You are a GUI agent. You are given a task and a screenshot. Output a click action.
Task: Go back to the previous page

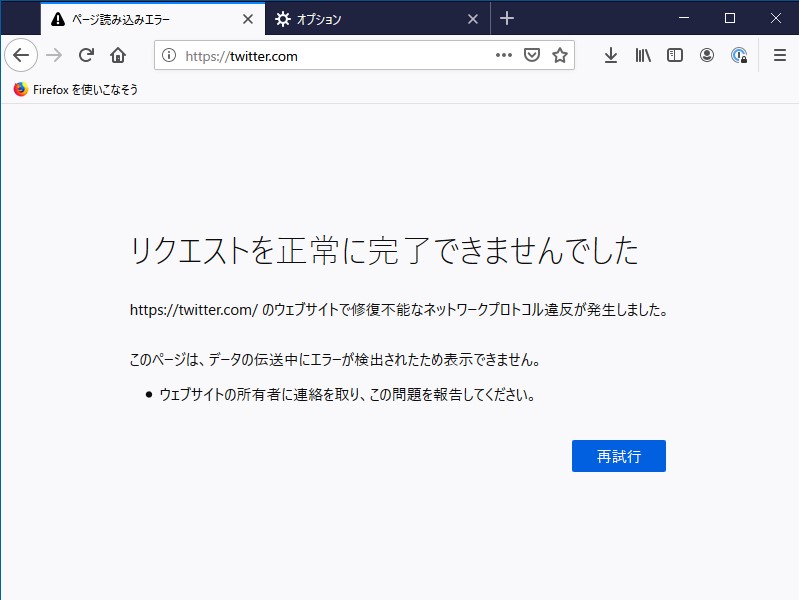click(21, 55)
